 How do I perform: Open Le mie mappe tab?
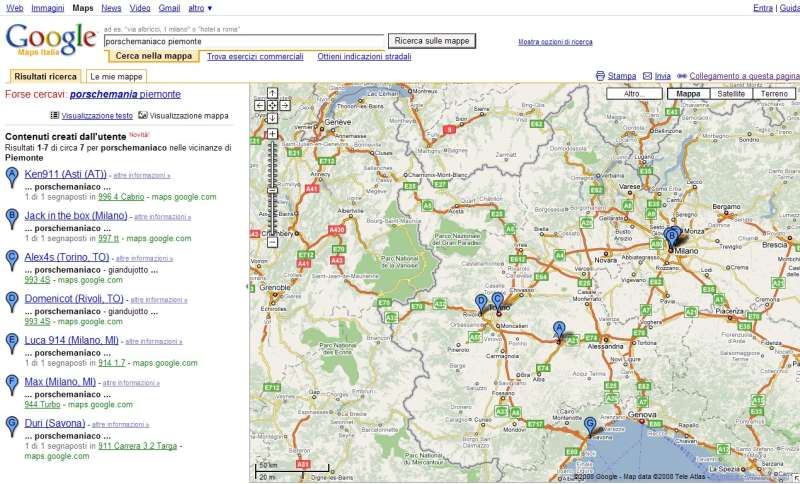[x=116, y=77]
